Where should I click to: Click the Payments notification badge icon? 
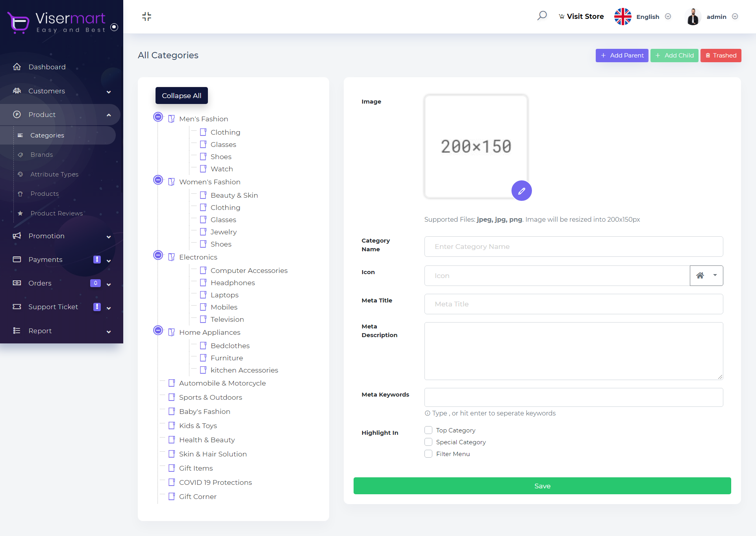97,260
